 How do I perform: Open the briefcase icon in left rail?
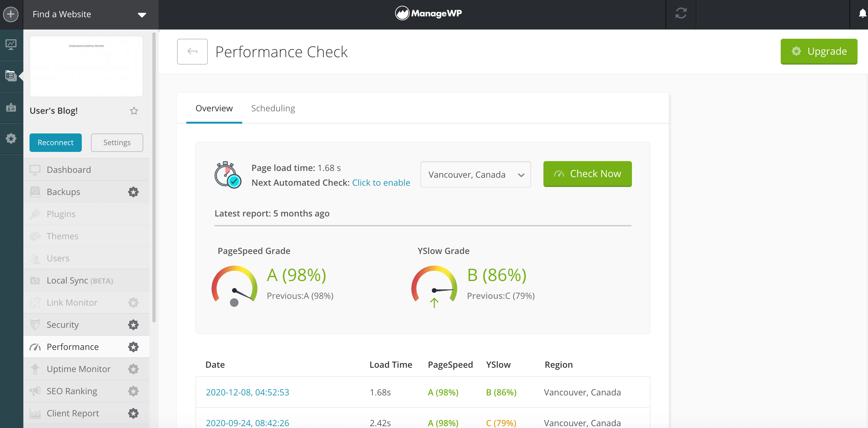(11, 108)
